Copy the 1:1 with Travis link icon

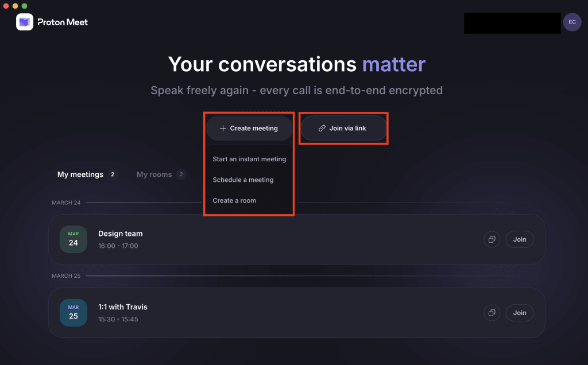492,313
